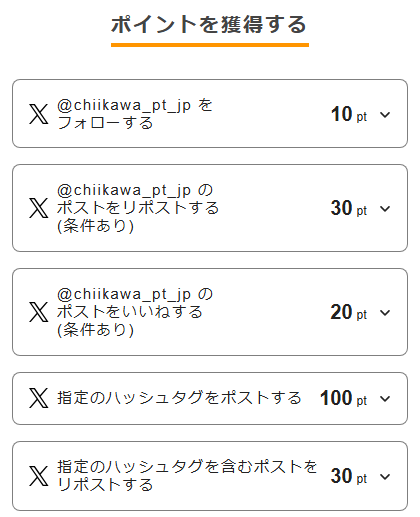Open the ハッシュタグを含むポストをリポストする task text
Image resolution: width=420 pixels, height=517 pixels.
[x=187, y=476]
